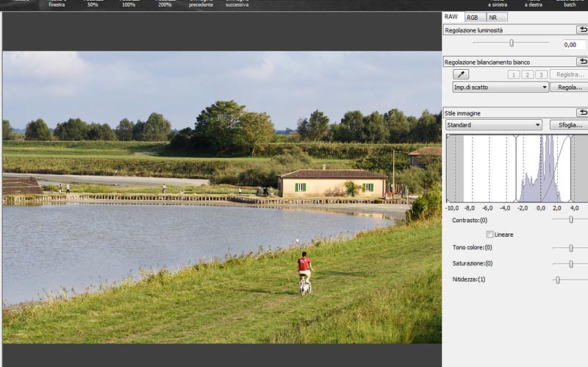
Task: Click the Nitidezza slider handle
Action: [558, 279]
